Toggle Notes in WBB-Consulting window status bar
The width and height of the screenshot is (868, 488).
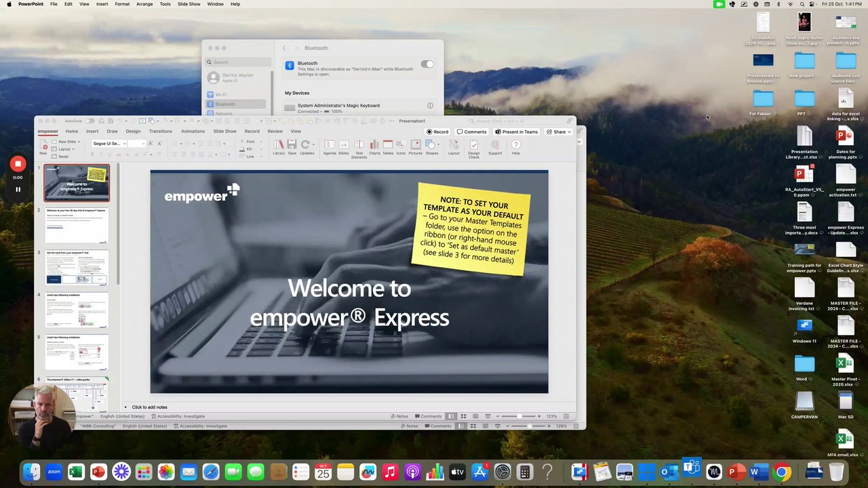tap(408, 426)
